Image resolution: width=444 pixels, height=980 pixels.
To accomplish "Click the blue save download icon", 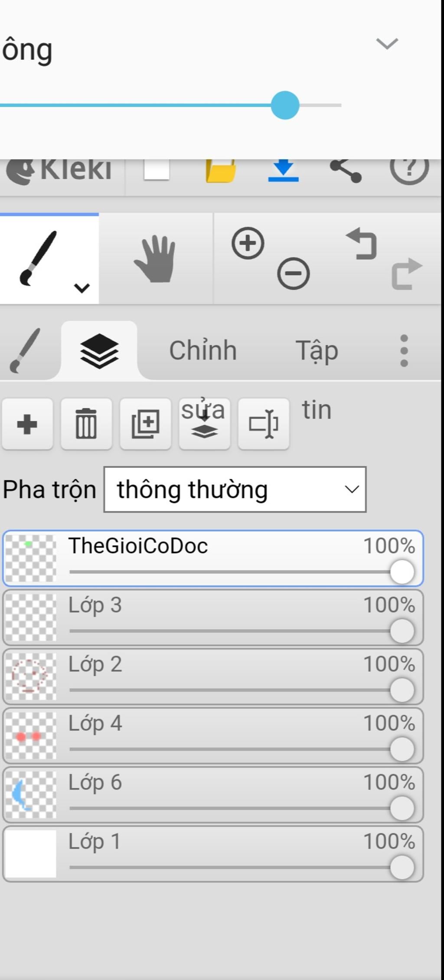I will point(284,170).
